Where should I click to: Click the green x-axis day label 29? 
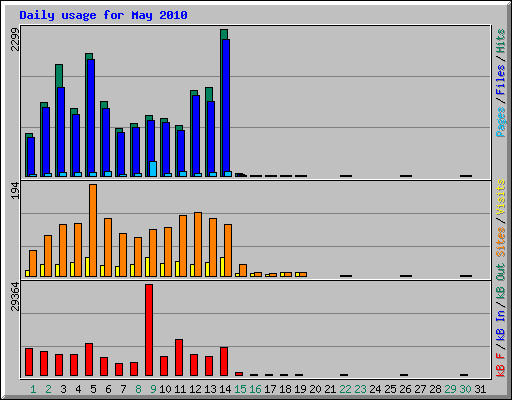[450, 389]
